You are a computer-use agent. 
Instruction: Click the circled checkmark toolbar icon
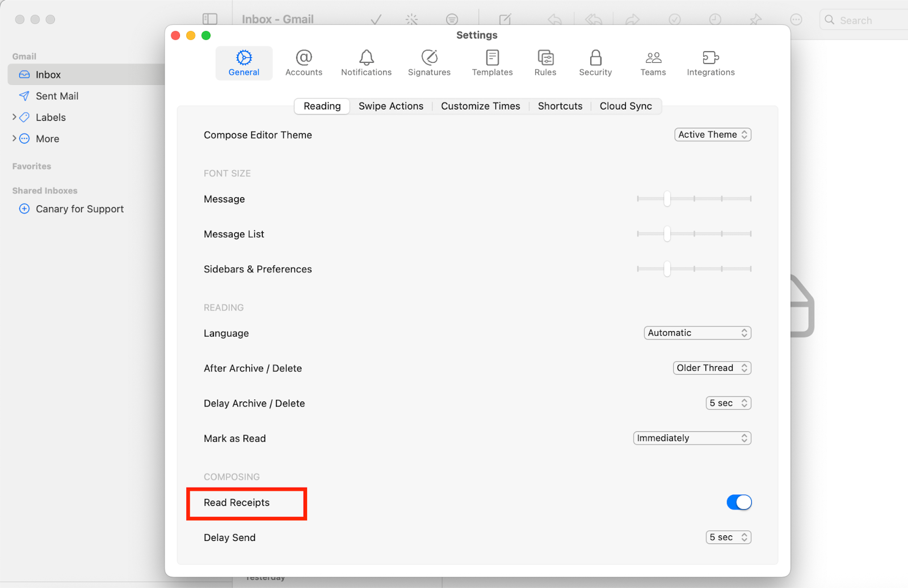tap(675, 20)
